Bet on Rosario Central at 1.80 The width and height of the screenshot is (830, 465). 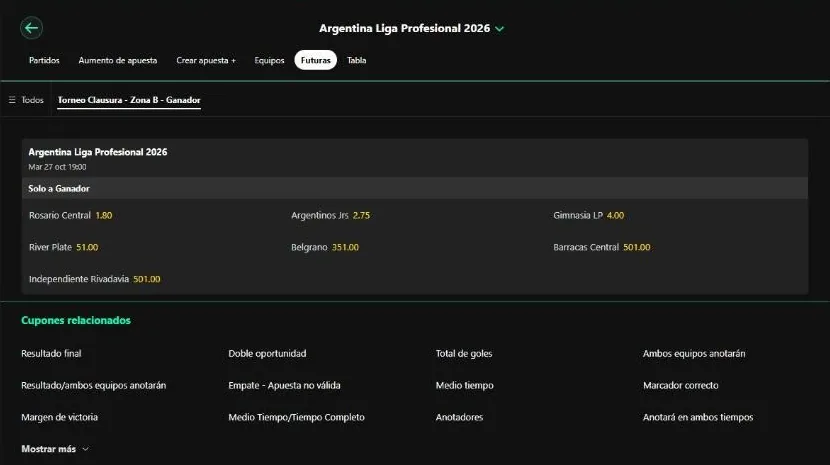tap(70, 216)
